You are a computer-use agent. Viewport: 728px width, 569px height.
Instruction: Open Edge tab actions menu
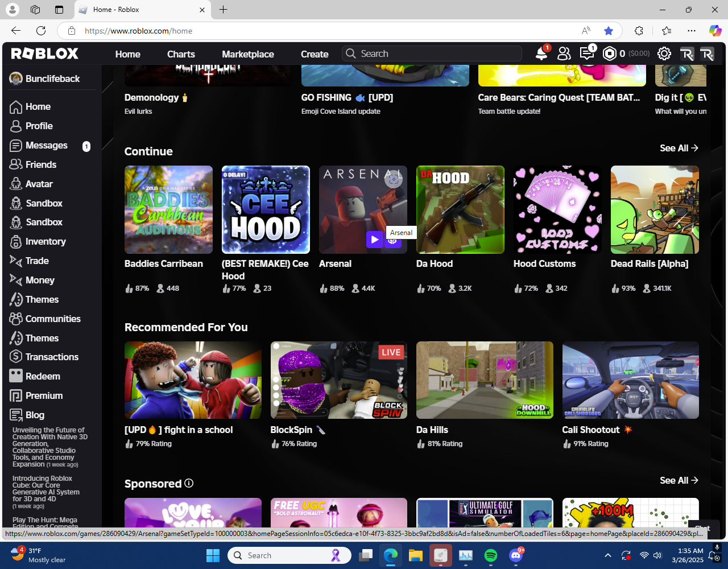(59, 10)
